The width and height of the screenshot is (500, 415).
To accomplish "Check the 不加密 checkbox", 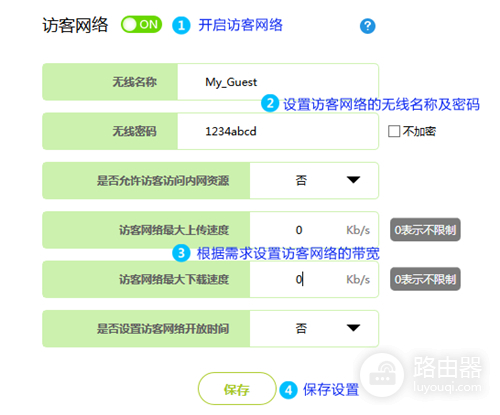I will pyautogui.click(x=394, y=131).
